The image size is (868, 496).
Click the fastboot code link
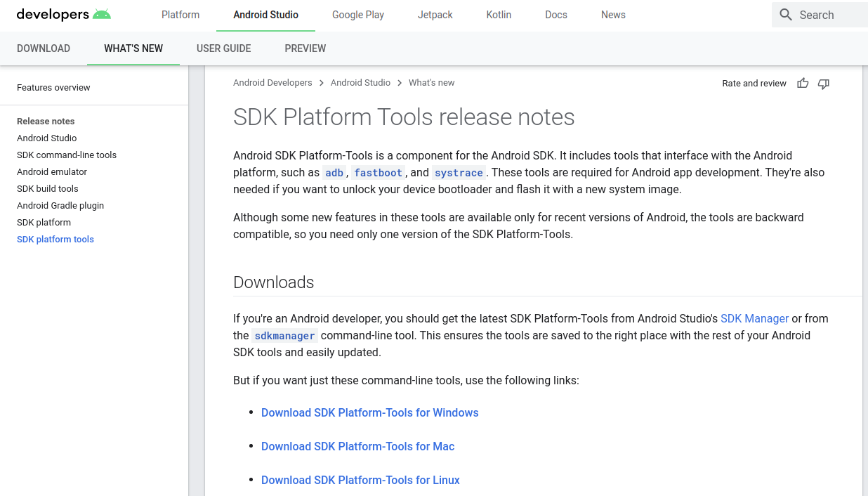(x=379, y=173)
